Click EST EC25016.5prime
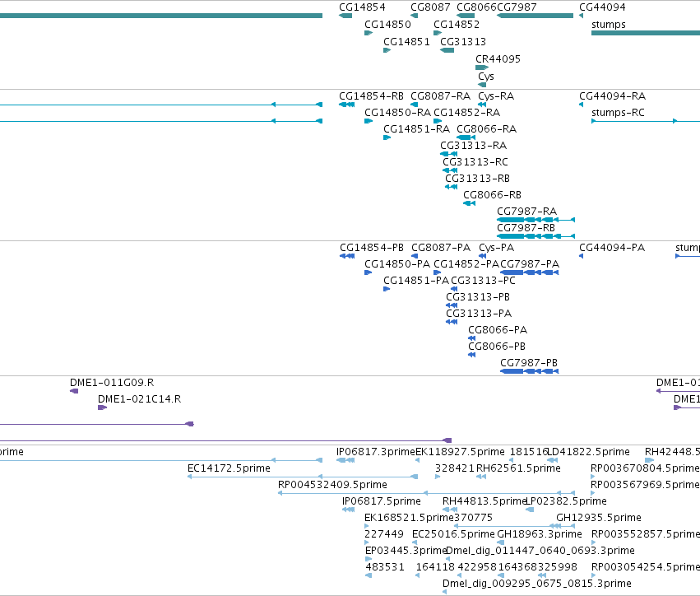This screenshot has height=596, width=700. tap(415, 542)
